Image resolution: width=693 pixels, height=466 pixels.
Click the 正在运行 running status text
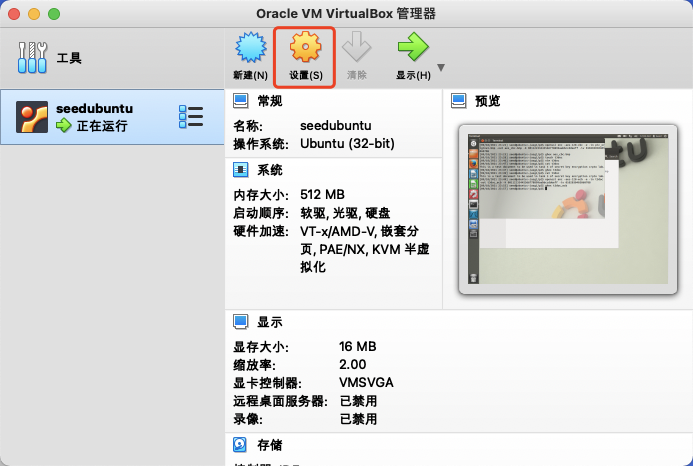click(102, 126)
